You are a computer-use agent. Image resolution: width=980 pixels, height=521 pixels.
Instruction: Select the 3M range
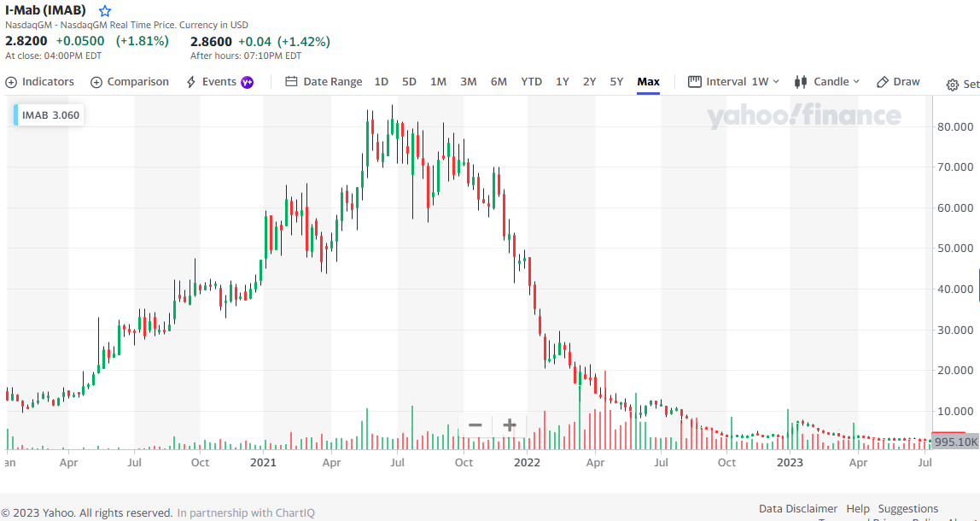pyautogui.click(x=468, y=82)
